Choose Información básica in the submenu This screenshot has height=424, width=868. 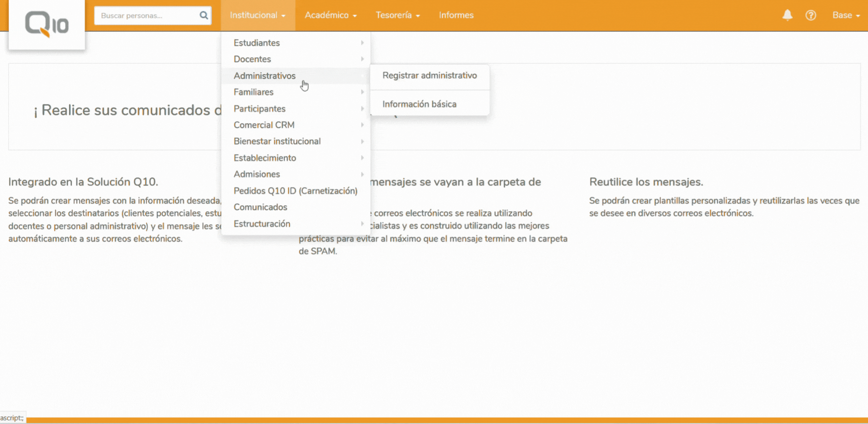point(419,104)
